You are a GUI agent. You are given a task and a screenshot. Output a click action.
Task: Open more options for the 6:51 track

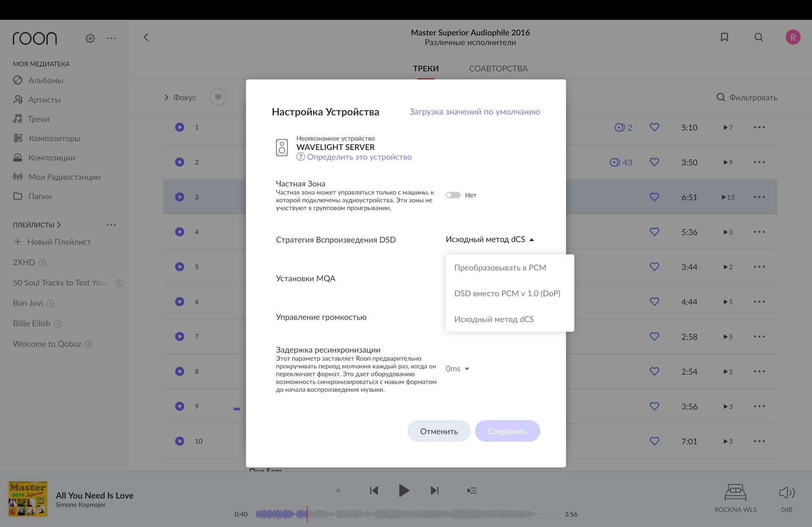[x=759, y=197]
